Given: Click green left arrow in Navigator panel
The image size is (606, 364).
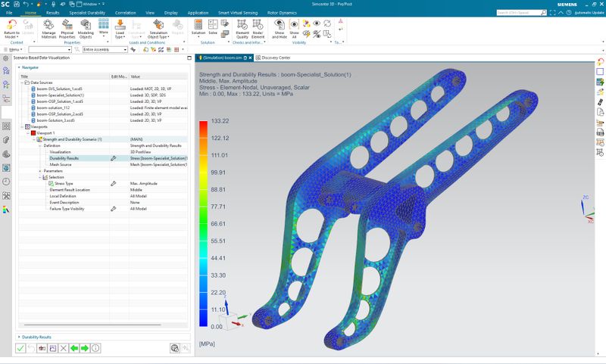Looking at the screenshot, I should point(73,348).
